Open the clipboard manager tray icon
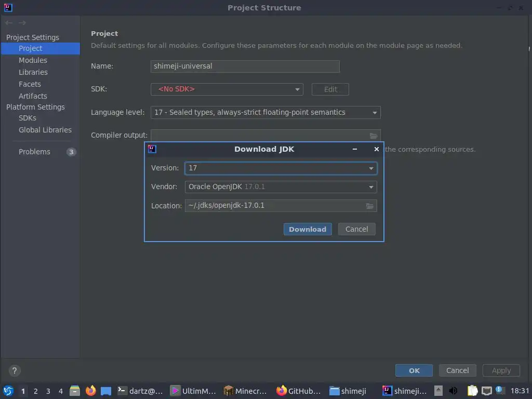 472,391
